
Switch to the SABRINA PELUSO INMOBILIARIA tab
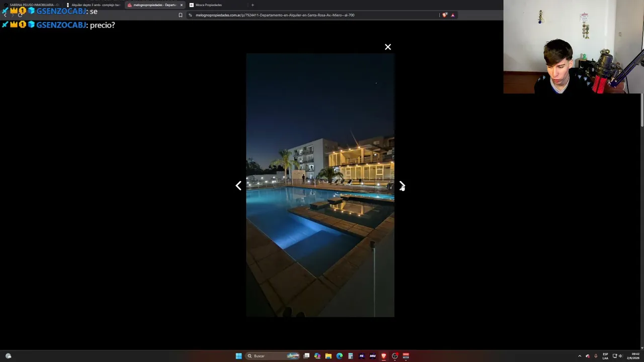(x=31, y=5)
